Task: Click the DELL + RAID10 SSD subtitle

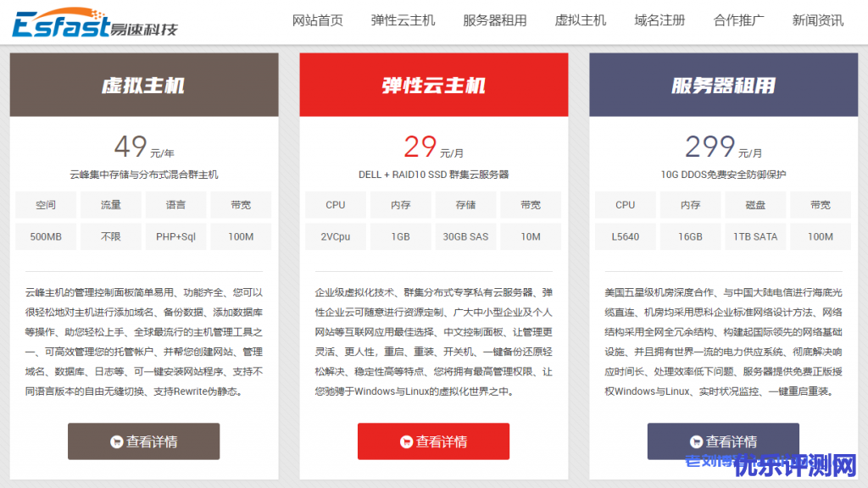Action: pos(433,175)
